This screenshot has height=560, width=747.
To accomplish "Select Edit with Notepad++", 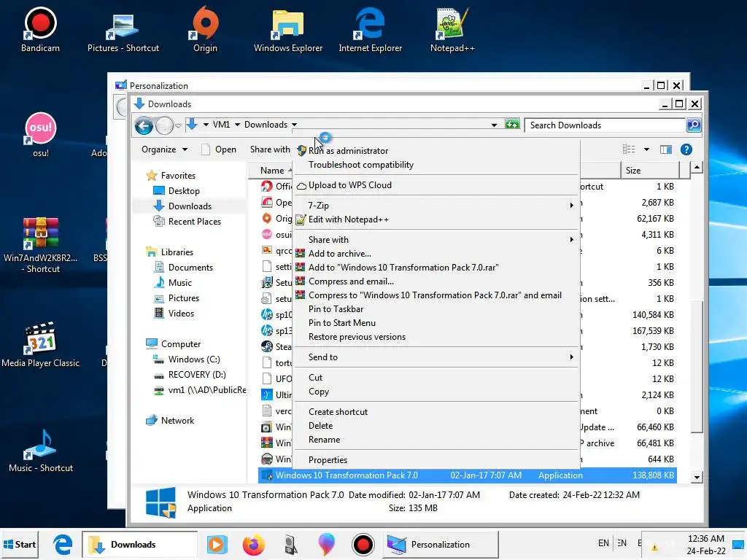I will click(x=436, y=219).
